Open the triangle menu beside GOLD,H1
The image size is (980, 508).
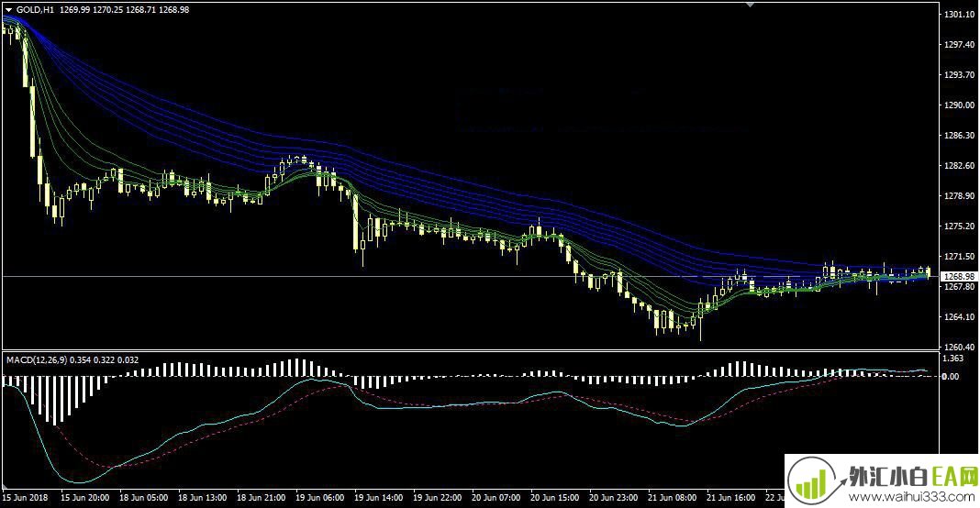pos(8,10)
